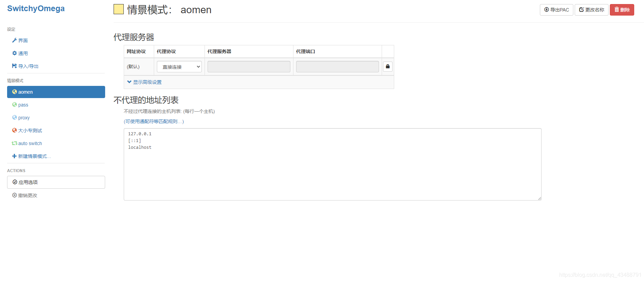Click the 代理端口 port input field
Image resolution: width=644 pixels, height=281 pixels.
tap(337, 67)
